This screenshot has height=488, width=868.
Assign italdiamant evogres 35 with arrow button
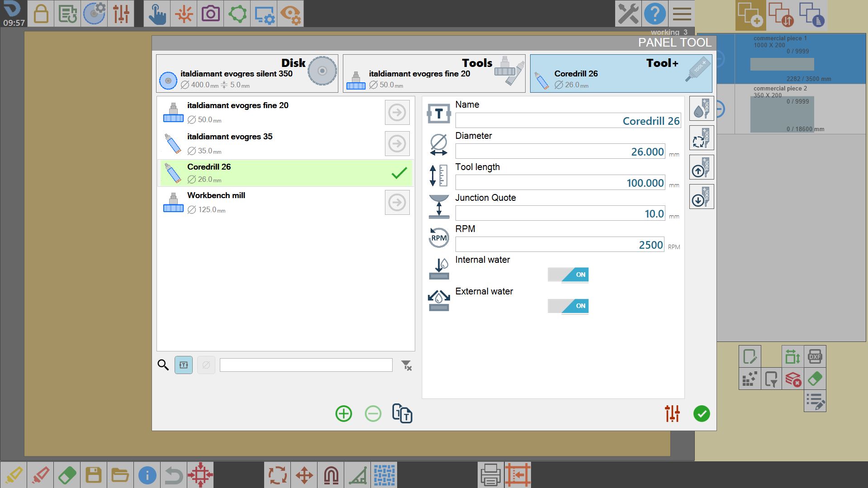[397, 144]
